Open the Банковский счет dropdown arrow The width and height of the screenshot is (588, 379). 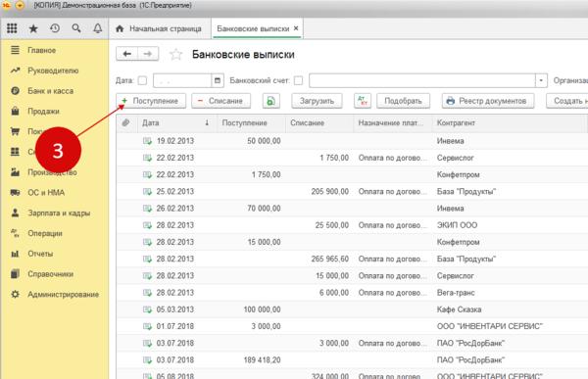click(541, 80)
